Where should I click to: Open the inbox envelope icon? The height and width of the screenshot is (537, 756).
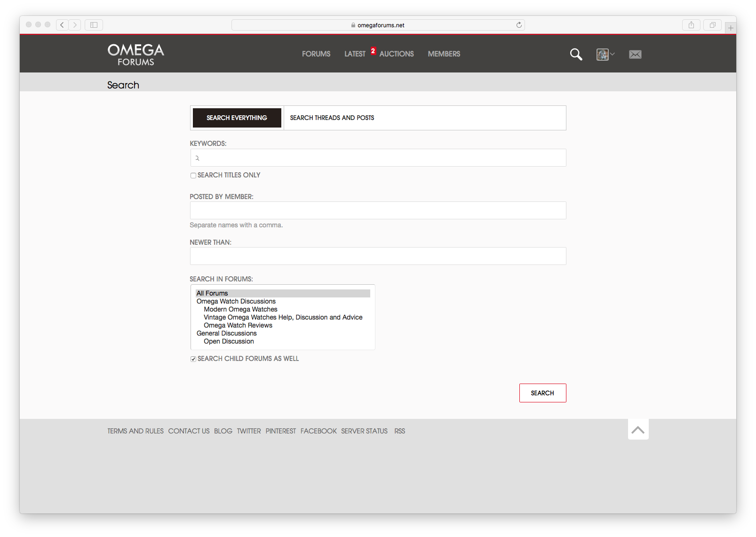coord(635,55)
